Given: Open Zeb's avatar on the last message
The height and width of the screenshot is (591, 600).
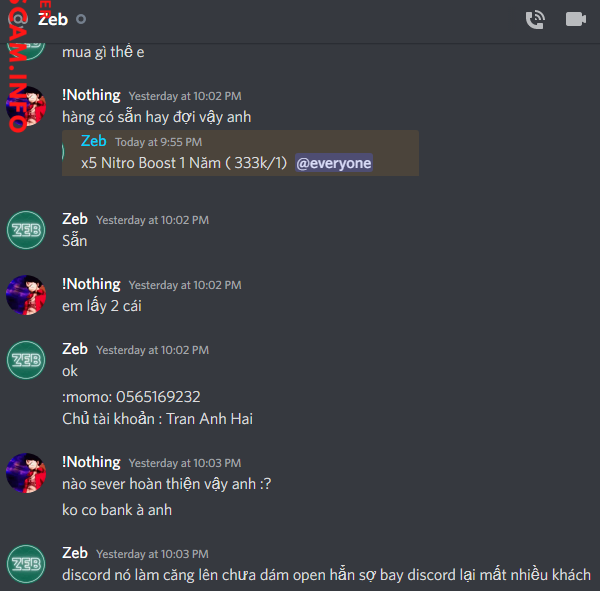Looking at the screenshot, I should pyautogui.click(x=26, y=564).
